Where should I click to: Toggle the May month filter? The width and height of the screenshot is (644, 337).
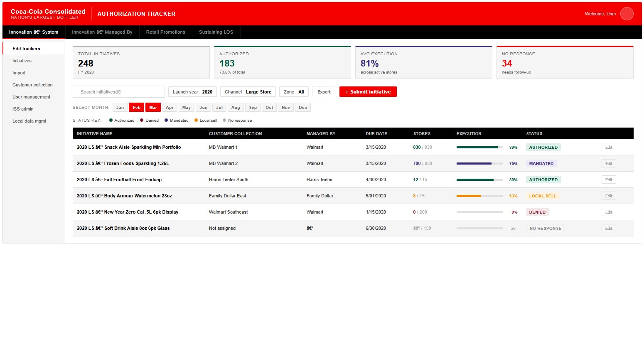[x=187, y=108]
